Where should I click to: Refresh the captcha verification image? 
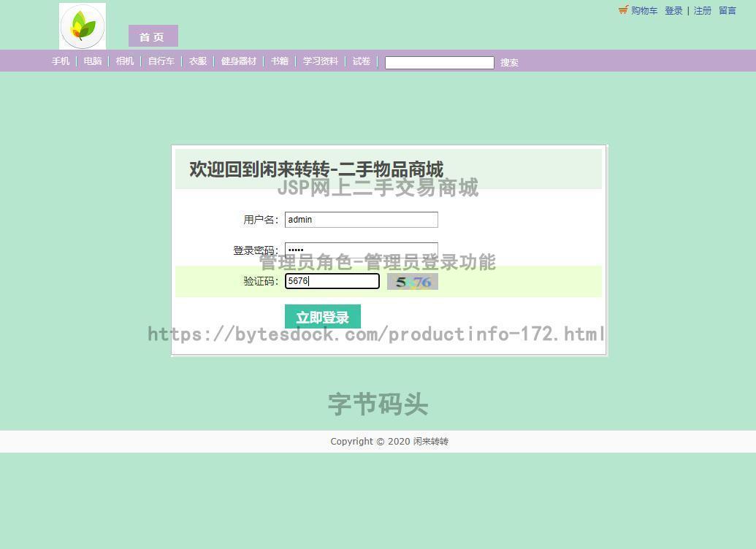pyautogui.click(x=412, y=281)
